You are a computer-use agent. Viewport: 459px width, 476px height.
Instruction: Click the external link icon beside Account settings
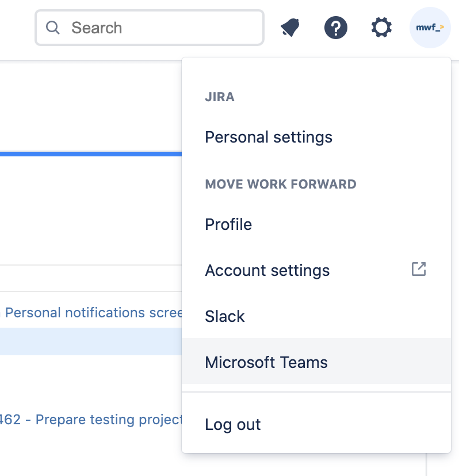(x=419, y=269)
